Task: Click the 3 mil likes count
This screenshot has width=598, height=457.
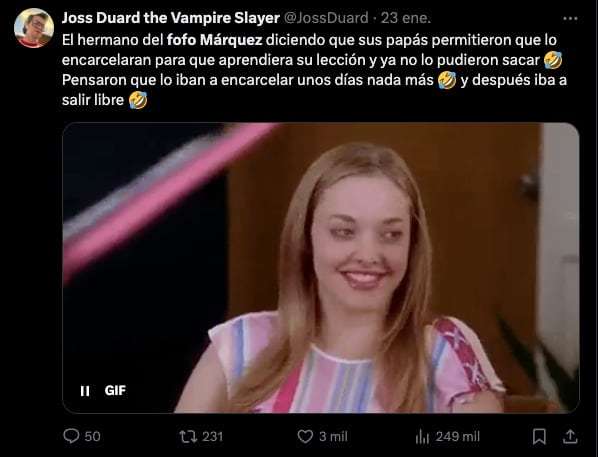Action: pyautogui.click(x=333, y=436)
